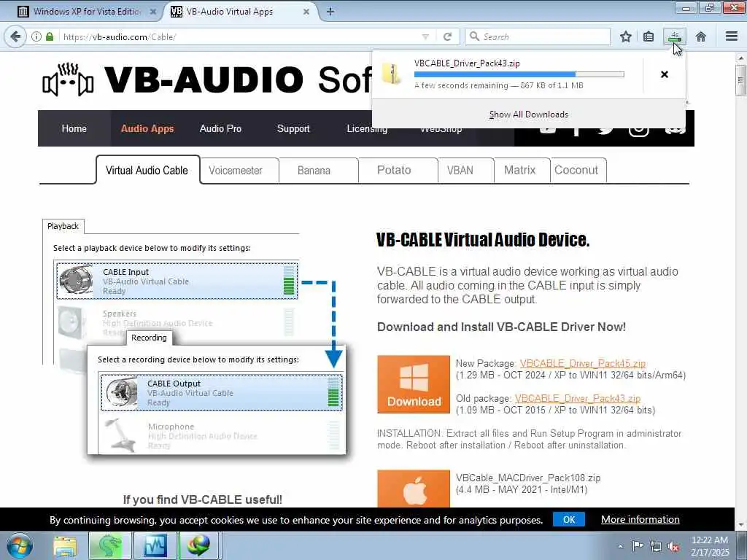Click the browser globe taskbar icon
This screenshot has width=747, height=560.
(x=198, y=545)
